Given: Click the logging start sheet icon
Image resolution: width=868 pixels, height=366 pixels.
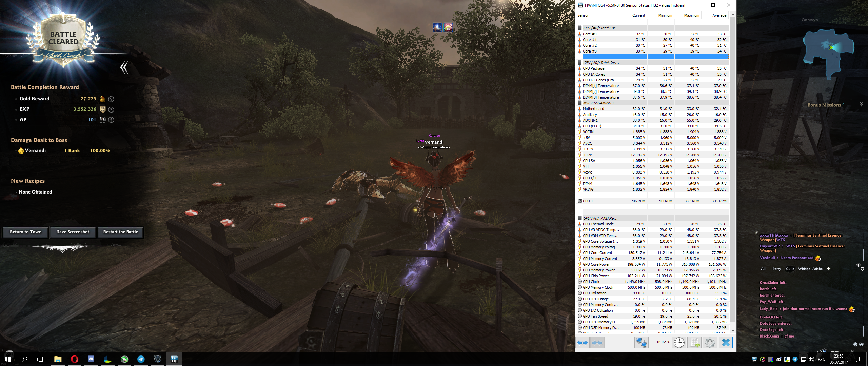Looking at the screenshot, I should tap(695, 343).
